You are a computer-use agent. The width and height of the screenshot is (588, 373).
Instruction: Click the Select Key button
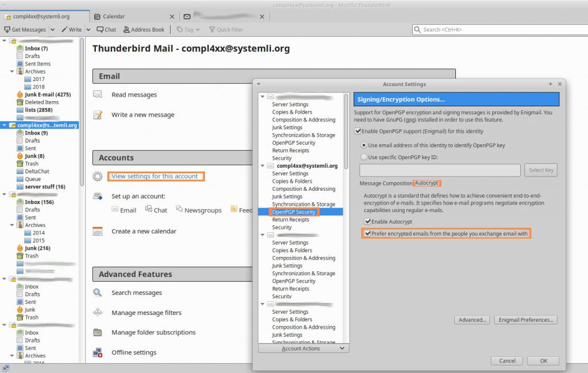pos(541,170)
